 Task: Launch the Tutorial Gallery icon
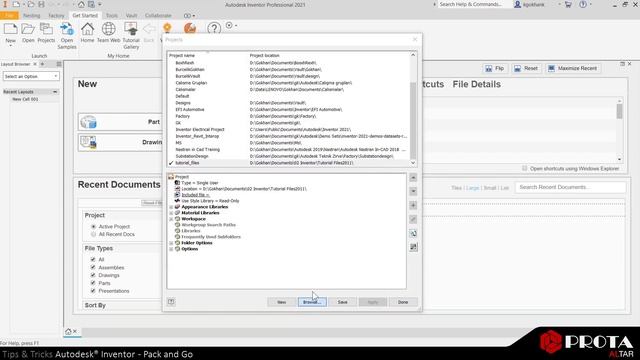point(131,29)
